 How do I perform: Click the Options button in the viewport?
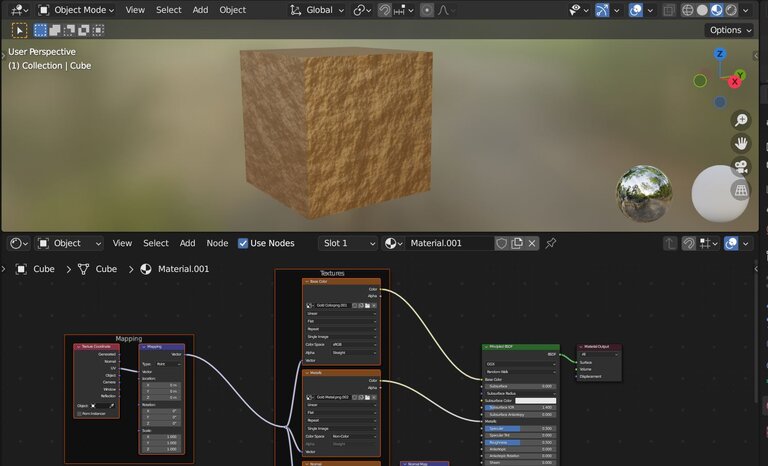pyautogui.click(x=729, y=30)
